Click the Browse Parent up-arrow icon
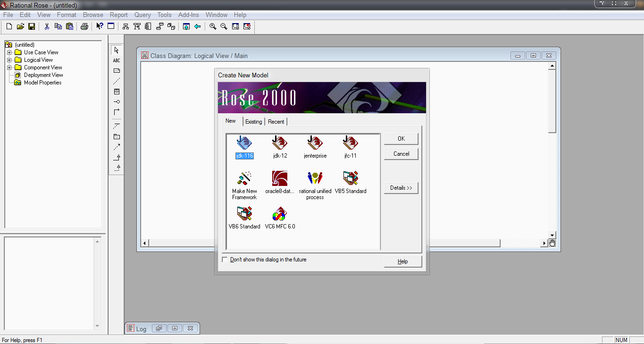Image resolution: width=644 pixels, height=344 pixels. pos(186,26)
